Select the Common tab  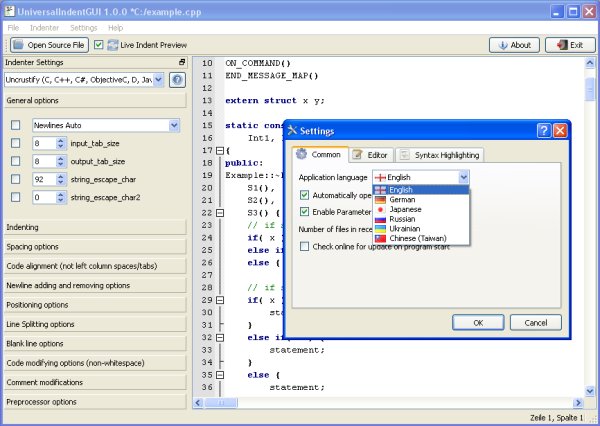(320, 154)
